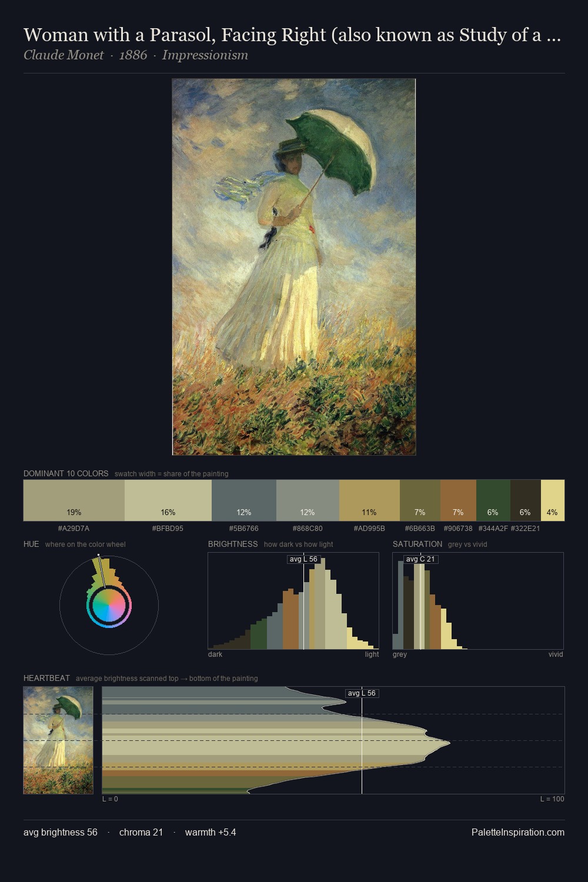Open the large Monet painting image
The height and width of the screenshot is (882, 588).
pyautogui.click(x=294, y=267)
